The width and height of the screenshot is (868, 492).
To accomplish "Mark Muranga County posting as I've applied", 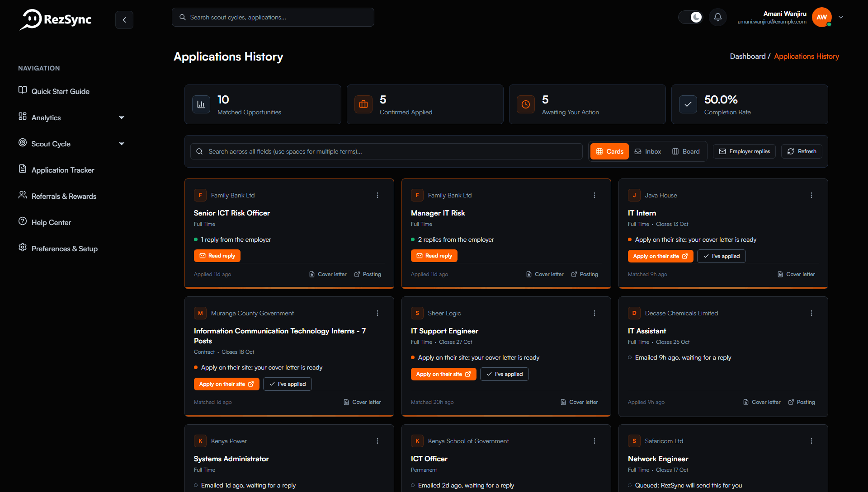I will click(x=288, y=384).
